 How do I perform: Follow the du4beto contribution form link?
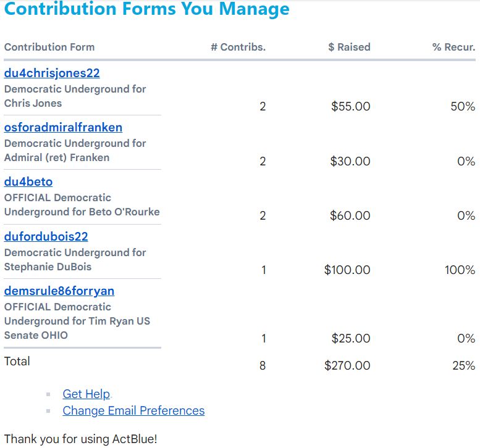[x=28, y=181]
